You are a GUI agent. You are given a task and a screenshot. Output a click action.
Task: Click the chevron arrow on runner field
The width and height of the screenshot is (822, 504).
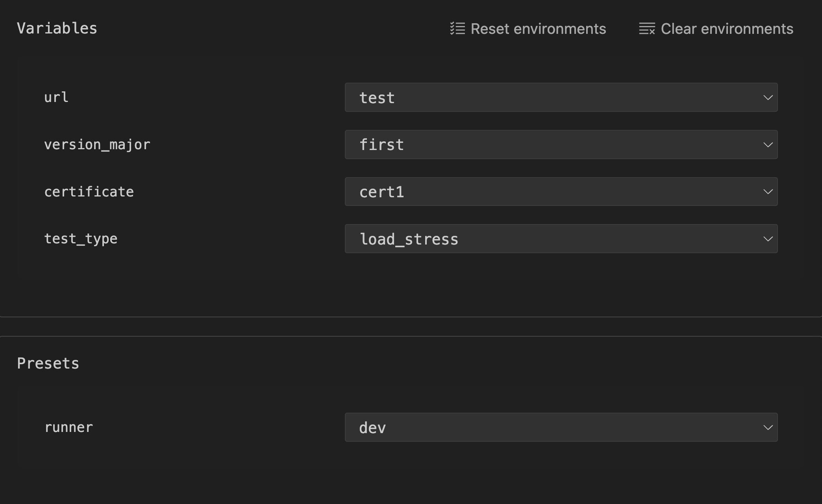pyautogui.click(x=768, y=427)
